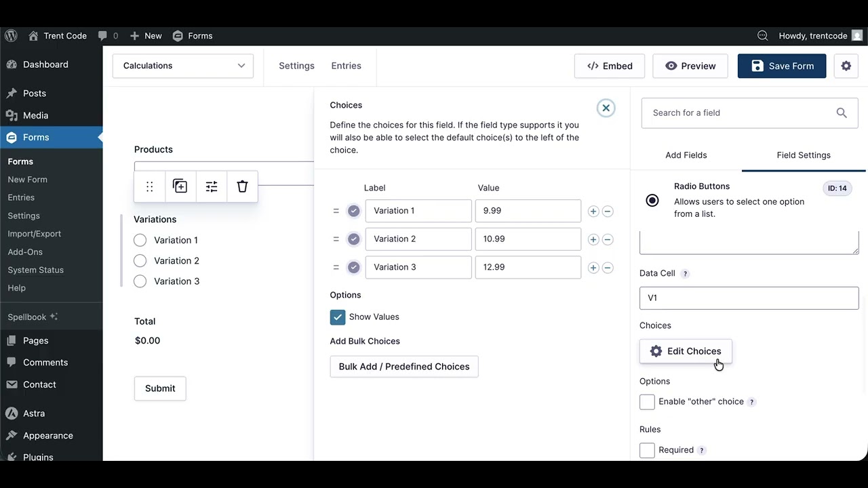Grab the field drag handle icon

tap(150, 186)
